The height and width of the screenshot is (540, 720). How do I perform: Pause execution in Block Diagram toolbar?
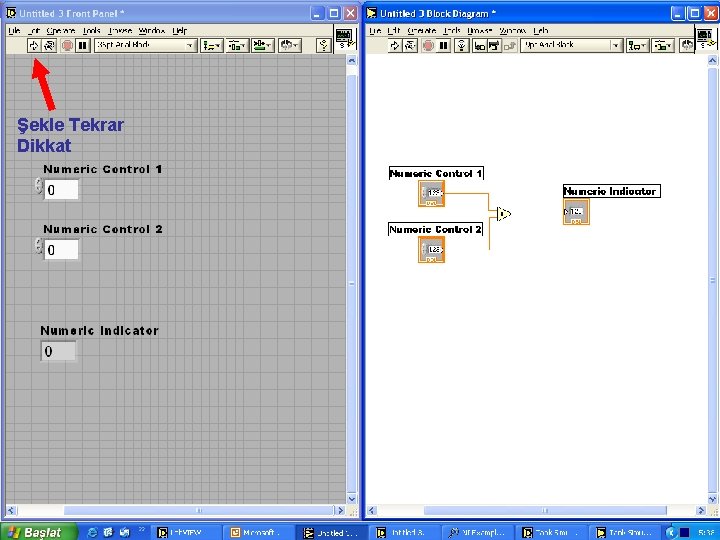point(444,45)
